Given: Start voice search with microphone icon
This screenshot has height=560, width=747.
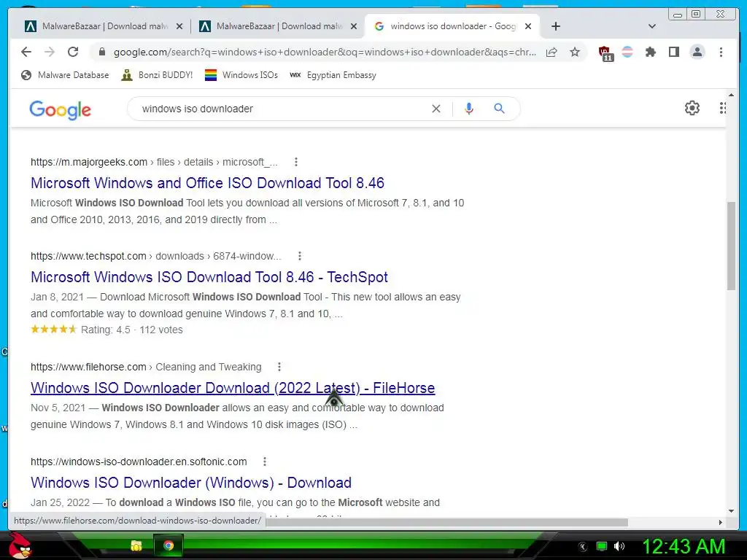Looking at the screenshot, I should pos(469,109).
